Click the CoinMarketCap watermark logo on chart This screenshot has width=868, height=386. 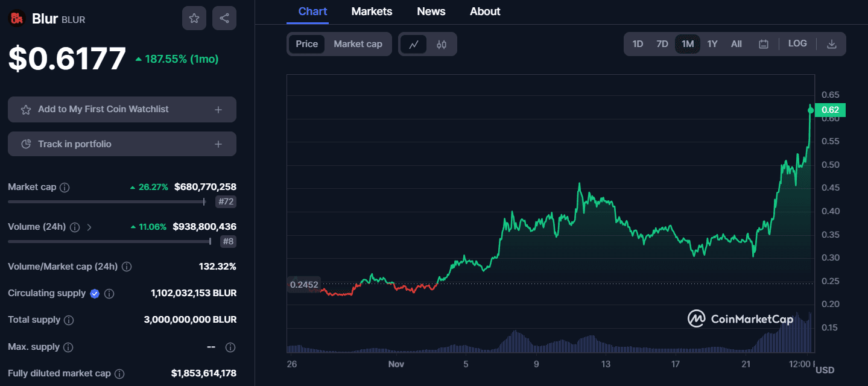point(741,318)
